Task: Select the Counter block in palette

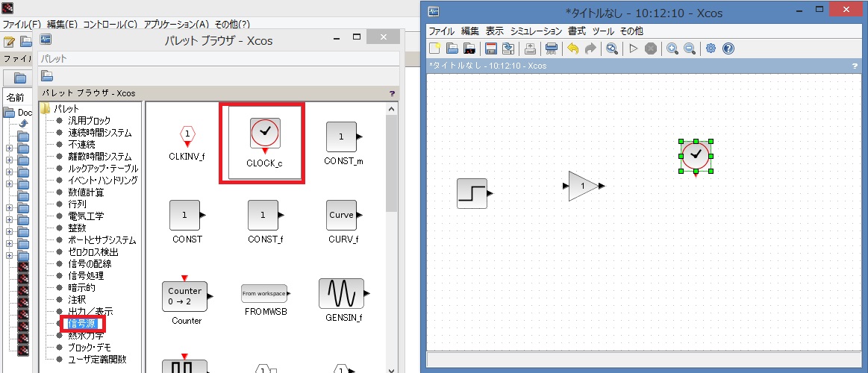Action: 186,299
